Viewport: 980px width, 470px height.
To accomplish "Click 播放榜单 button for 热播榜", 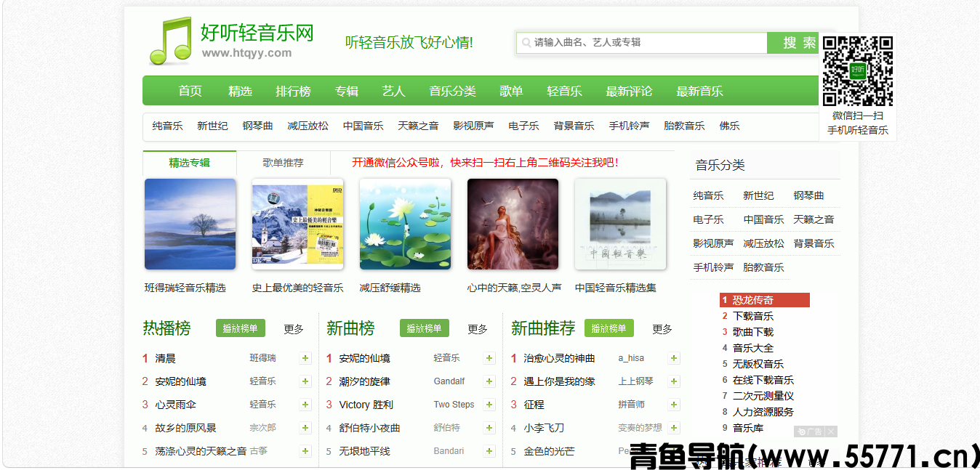I will pyautogui.click(x=240, y=328).
